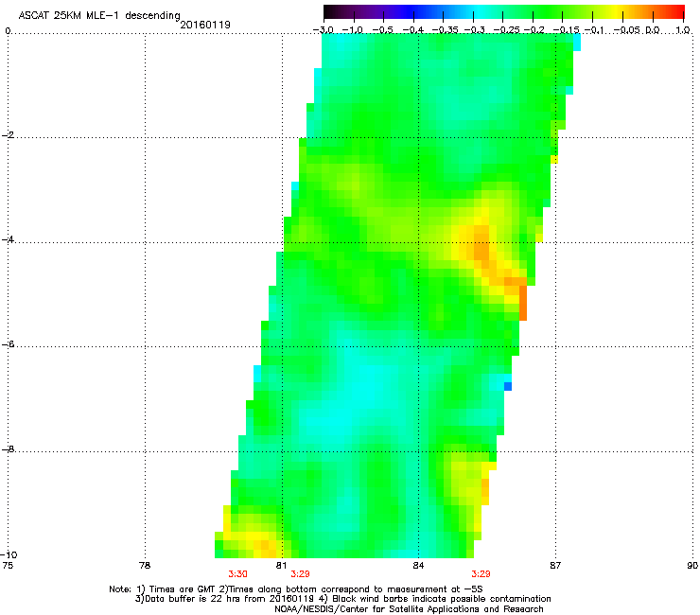Click the color bar label "-0.2"

534,30
